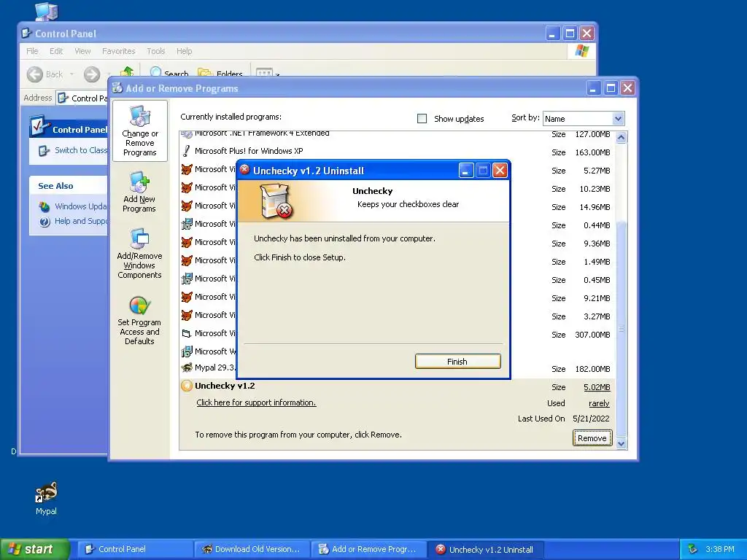The image size is (747, 560).
Task: Click Windows flag logo in Control Panel window
Action: tap(581, 51)
